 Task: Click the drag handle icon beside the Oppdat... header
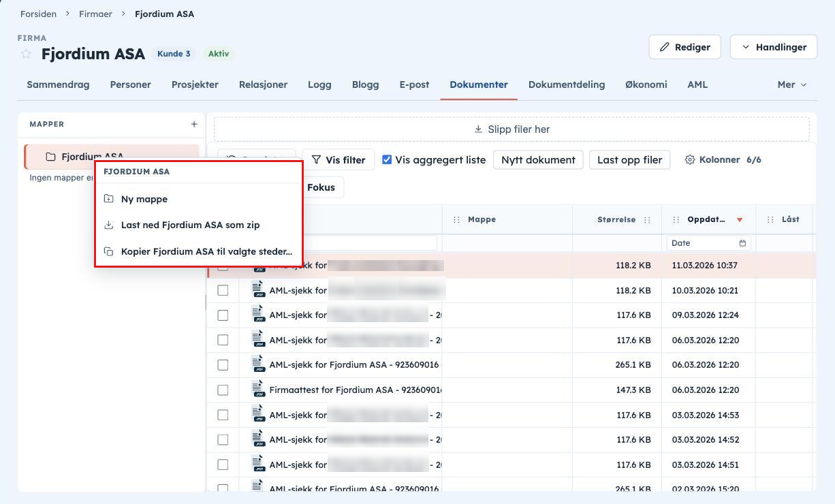(x=676, y=219)
